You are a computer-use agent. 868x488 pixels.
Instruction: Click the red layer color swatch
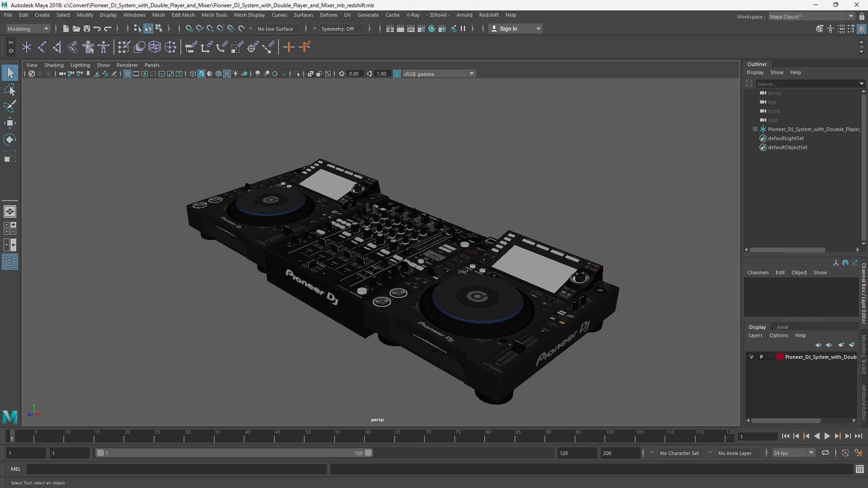(780, 357)
